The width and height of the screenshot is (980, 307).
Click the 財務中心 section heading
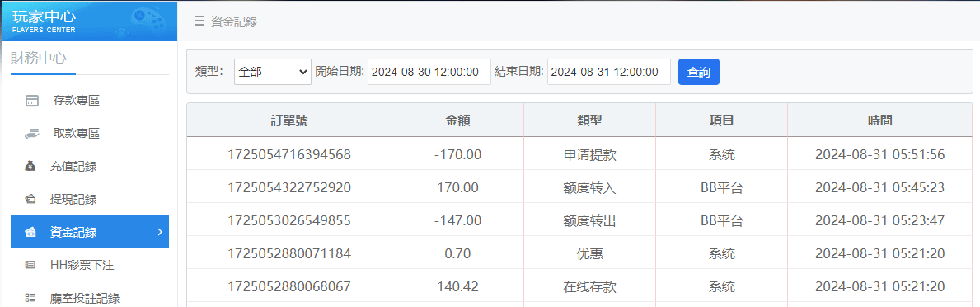(38, 58)
